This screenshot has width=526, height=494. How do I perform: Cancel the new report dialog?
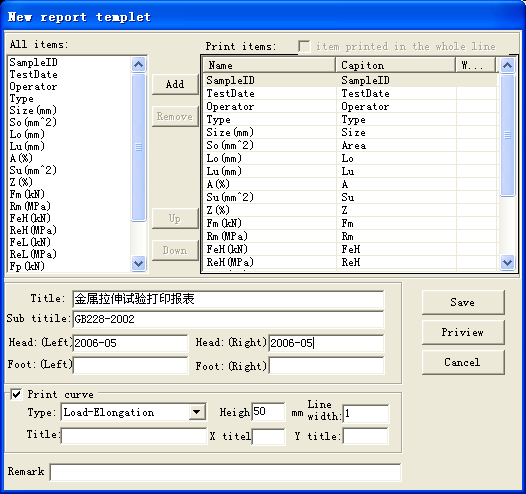463,362
